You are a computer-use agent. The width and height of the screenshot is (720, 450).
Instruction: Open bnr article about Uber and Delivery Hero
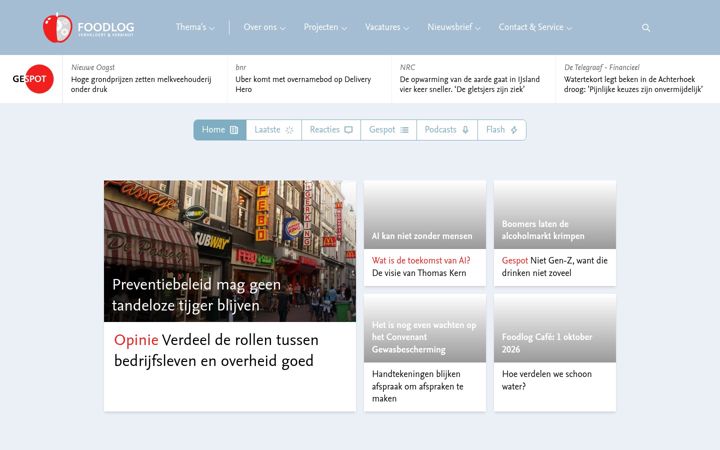[x=303, y=84]
